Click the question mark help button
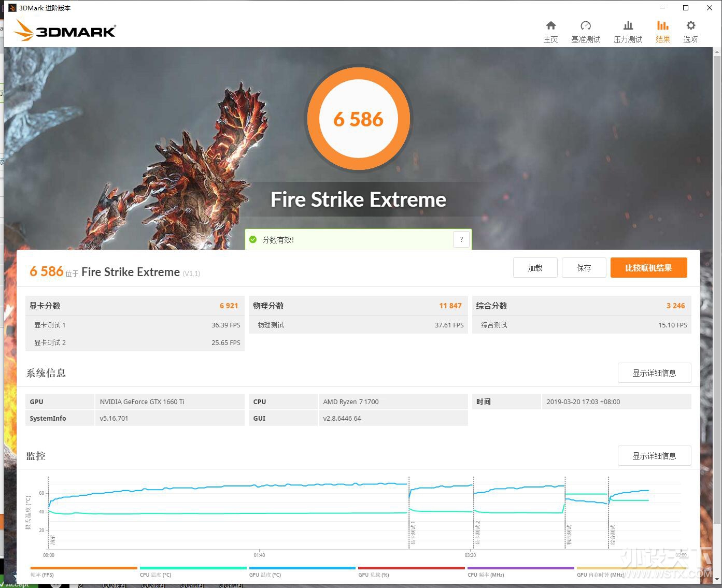Viewport: 722px width, 588px height. (x=461, y=239)
